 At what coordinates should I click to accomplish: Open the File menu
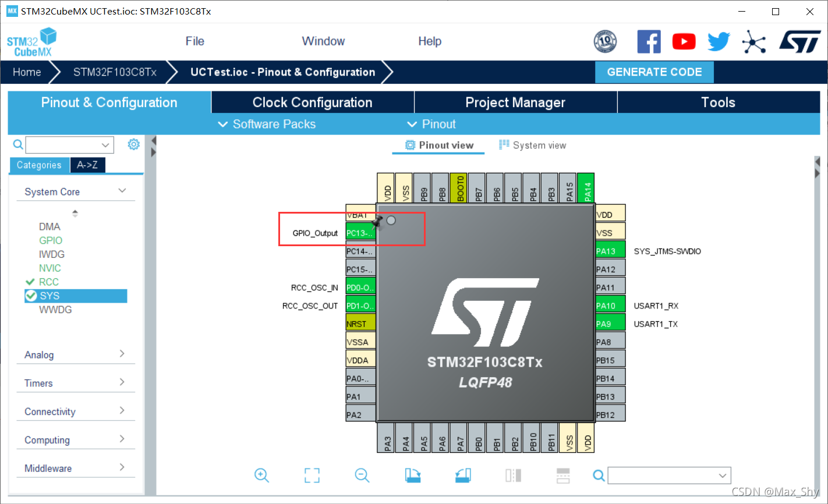pyautogui.click(x=194, y=41)
